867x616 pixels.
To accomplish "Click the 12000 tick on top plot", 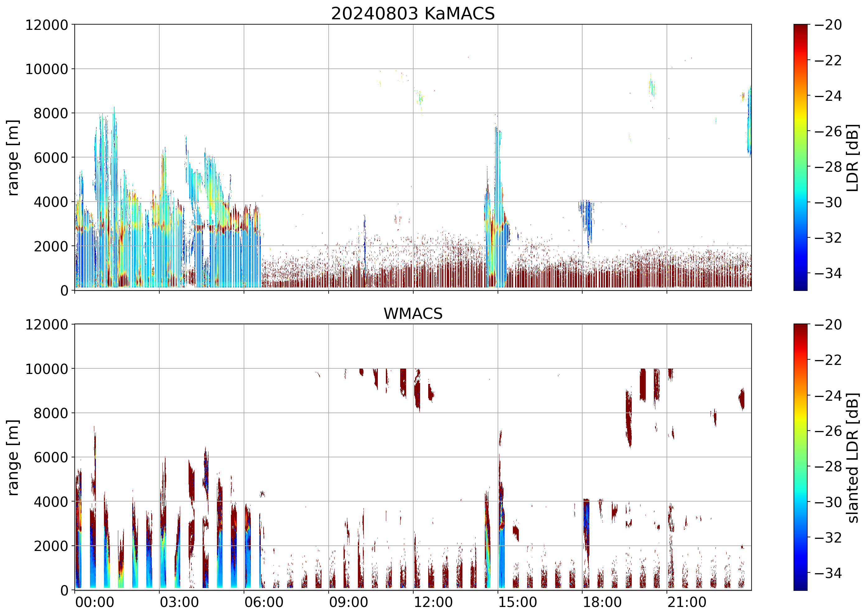I will click(46, 25).
